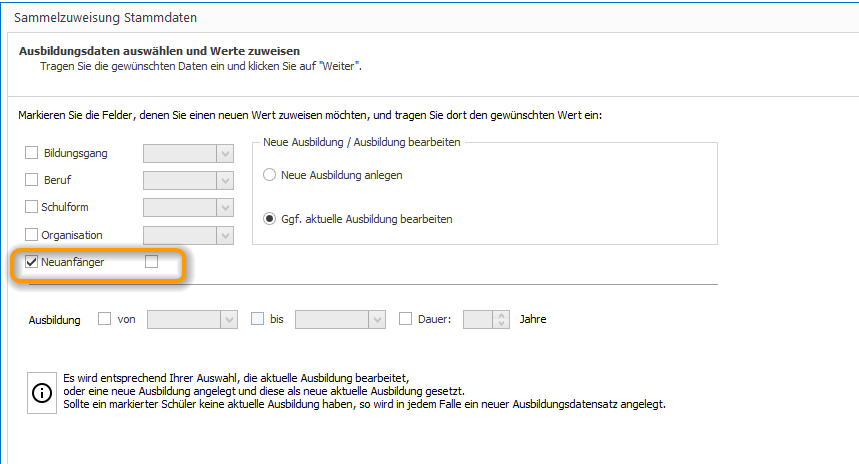Image resolution: width=859 pixels, height=464 pixels.
Task: Select Neue Ausbildung anlegen radio button
Action: coord(269,175)
